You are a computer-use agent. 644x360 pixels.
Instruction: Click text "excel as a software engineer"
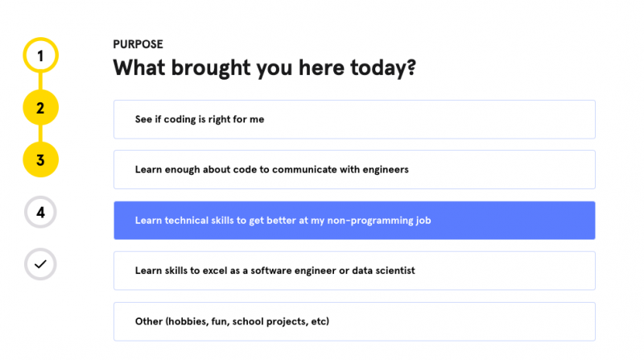[x=258, y=271]
